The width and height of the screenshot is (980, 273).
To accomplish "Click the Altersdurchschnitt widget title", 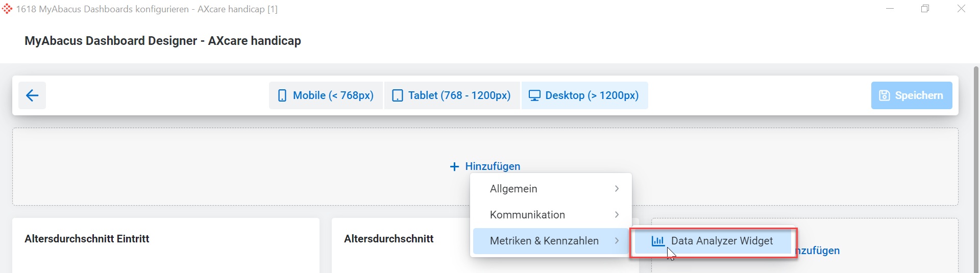I will (388, 239).
